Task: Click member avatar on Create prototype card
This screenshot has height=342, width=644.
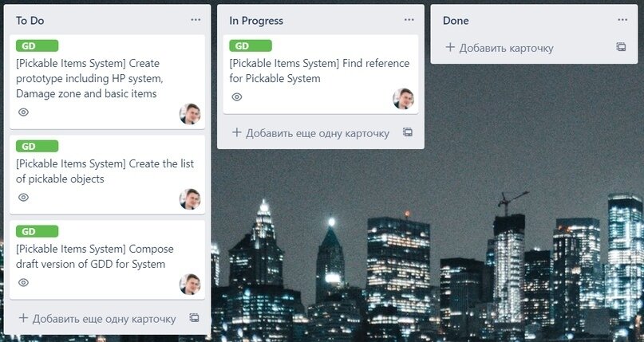Action: [x=190, y=113]
